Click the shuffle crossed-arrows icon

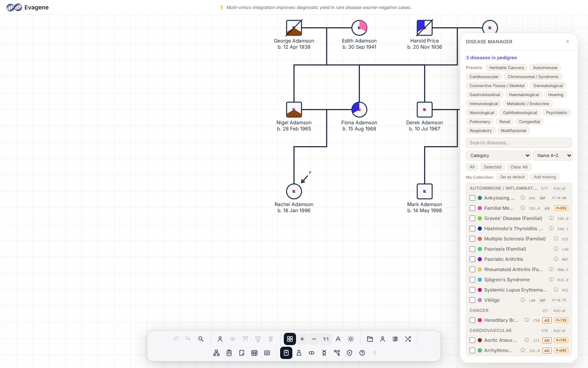408,339
